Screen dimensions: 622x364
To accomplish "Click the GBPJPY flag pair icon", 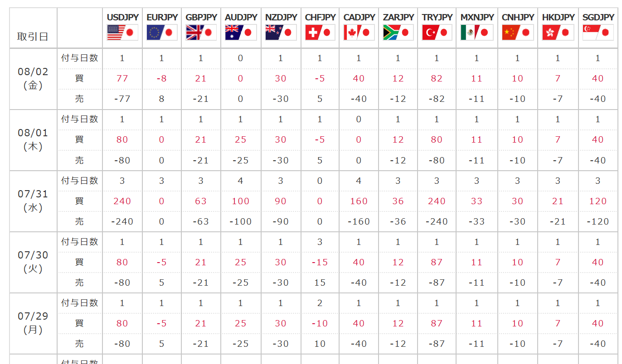I will point(201,33).
